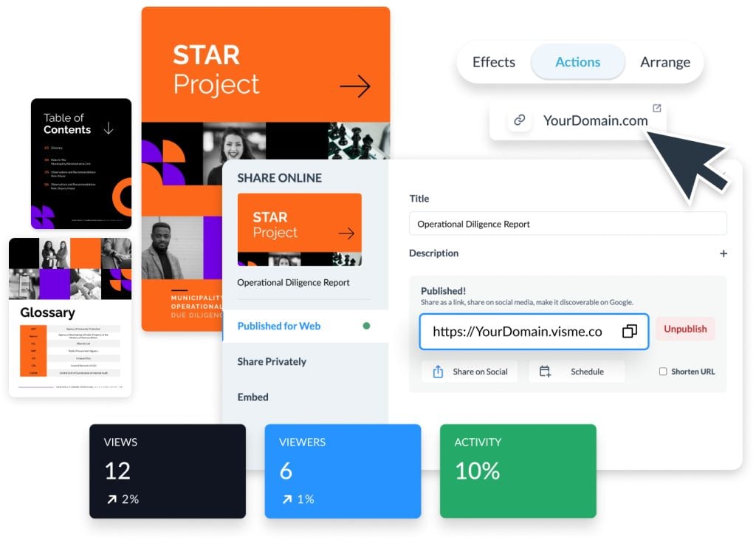
Task: Click the Share on Social upload icon
Action: pos(438,372)
